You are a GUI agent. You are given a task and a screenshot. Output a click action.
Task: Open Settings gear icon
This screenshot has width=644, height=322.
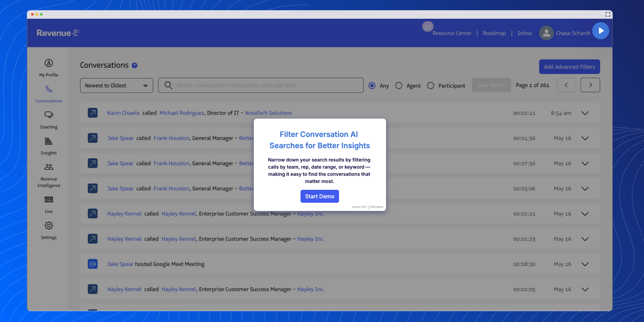49,226
